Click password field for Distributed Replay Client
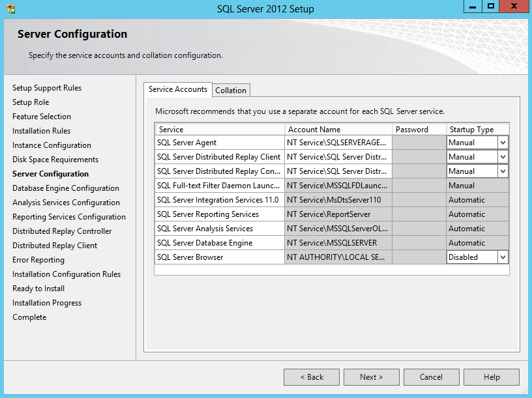532x398 pixels. 419,157
